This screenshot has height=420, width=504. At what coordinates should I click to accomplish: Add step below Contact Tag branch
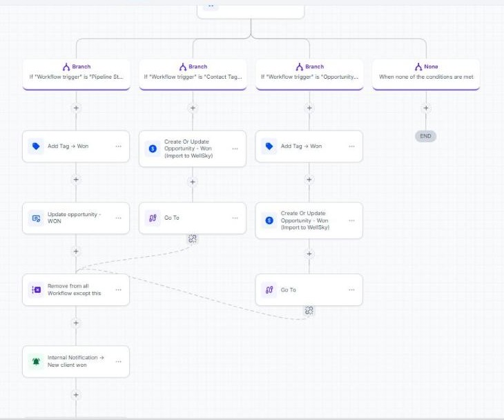[x=193, y=108]
